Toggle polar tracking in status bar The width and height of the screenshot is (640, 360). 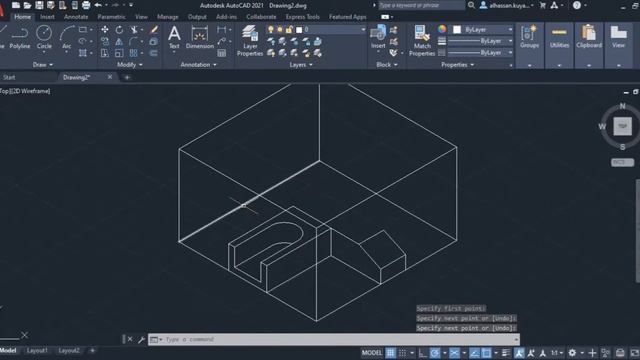435,353
